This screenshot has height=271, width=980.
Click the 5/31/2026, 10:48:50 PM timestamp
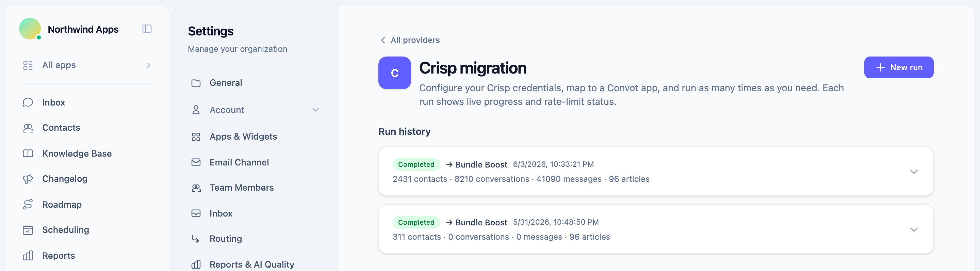555,222
